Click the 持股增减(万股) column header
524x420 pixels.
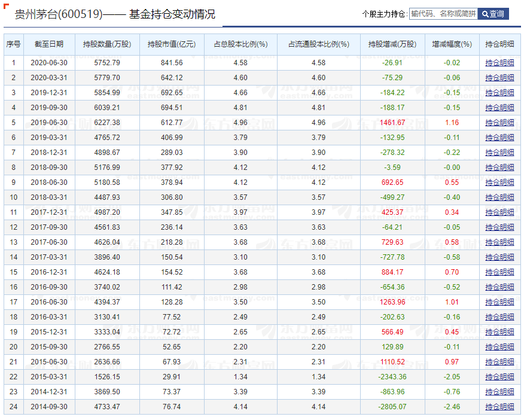(x=392, y=44)
